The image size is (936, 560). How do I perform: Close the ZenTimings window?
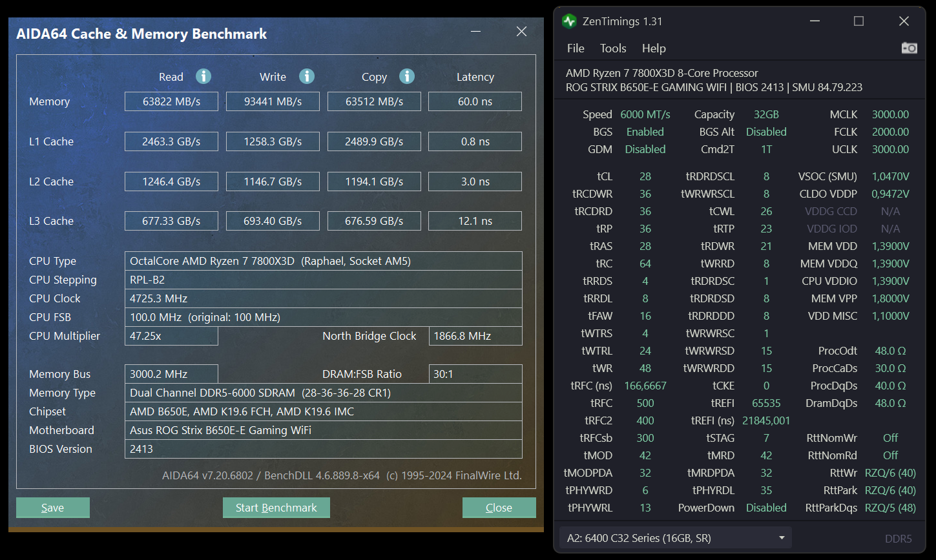coord(904,21)
